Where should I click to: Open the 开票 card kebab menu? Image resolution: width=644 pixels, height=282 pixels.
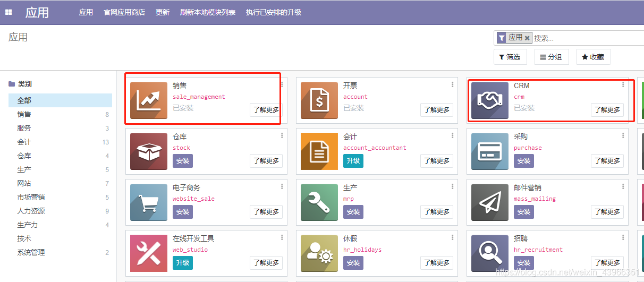pyautogui.click(x=452, y=84)
